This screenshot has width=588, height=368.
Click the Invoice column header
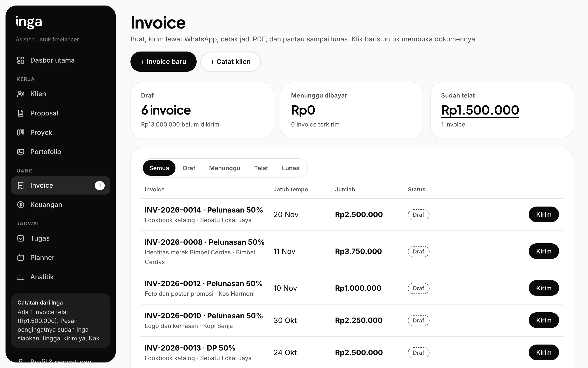tap(155, 189)
